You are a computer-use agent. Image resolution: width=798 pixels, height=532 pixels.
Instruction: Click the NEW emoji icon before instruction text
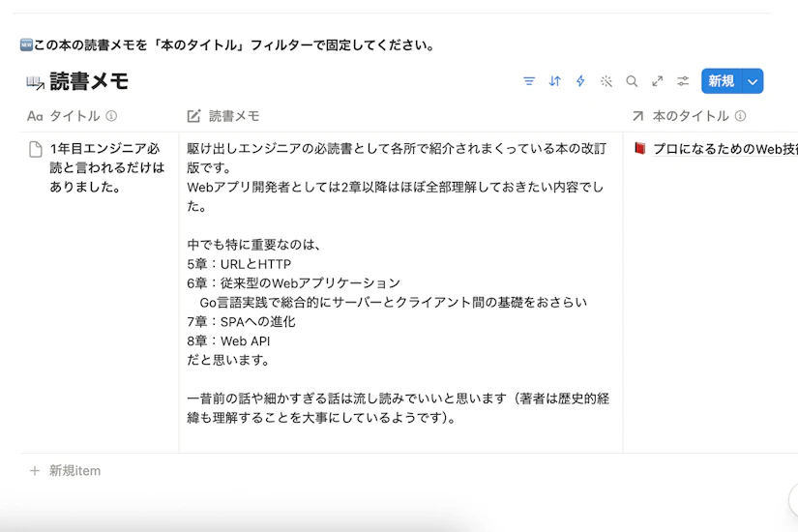(26, 44)
